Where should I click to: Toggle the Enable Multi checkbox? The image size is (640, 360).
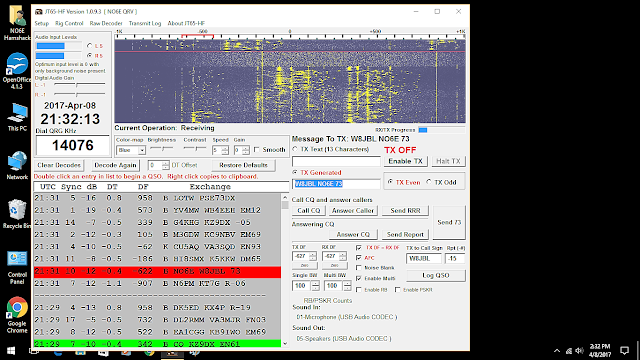359,278
